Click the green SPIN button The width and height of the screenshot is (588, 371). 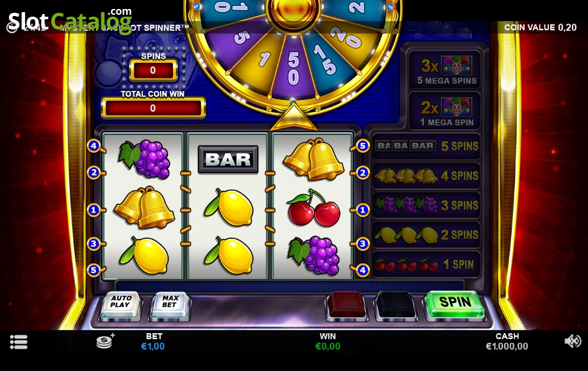[x=455, y=303]
